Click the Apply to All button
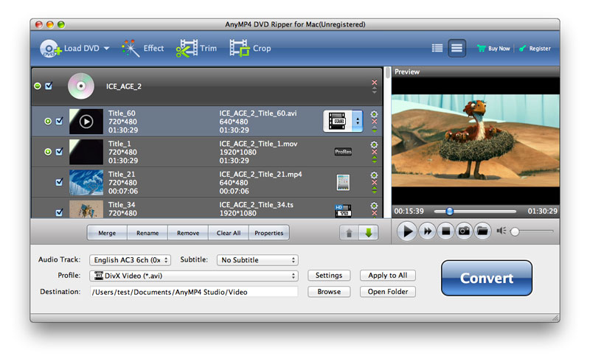590x364 pixels. pyautogui.click(x=388, y=276)
